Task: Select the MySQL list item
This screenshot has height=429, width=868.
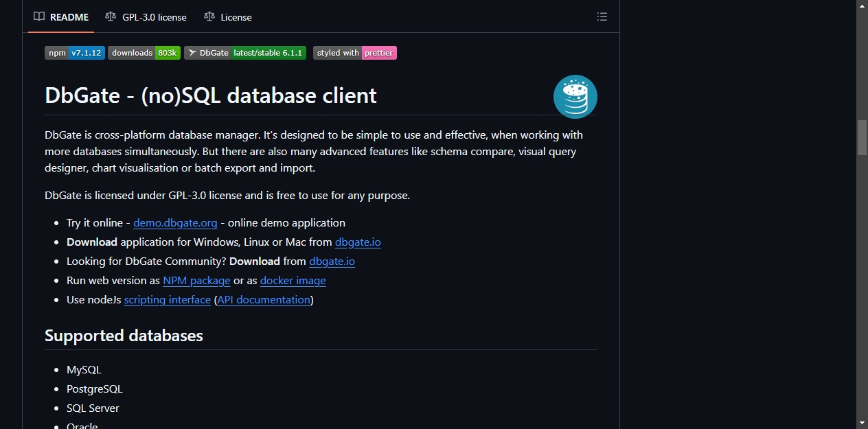Action: 84,370
